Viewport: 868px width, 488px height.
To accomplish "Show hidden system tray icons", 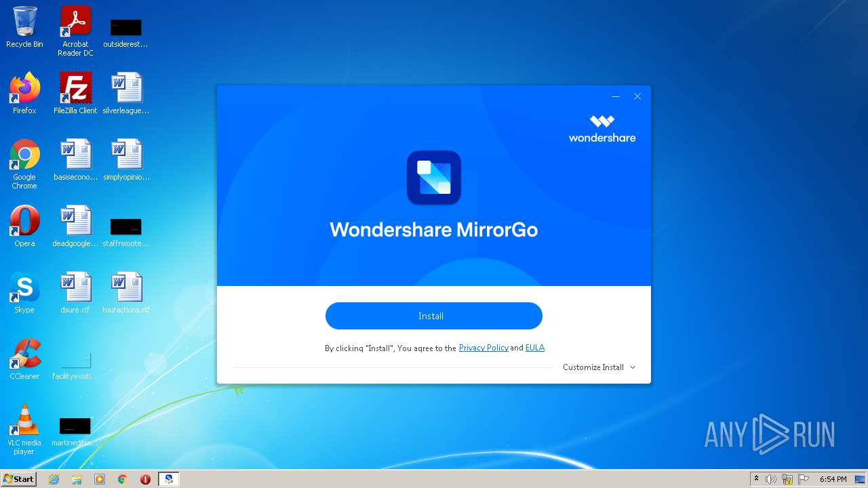I will point(756,479).
